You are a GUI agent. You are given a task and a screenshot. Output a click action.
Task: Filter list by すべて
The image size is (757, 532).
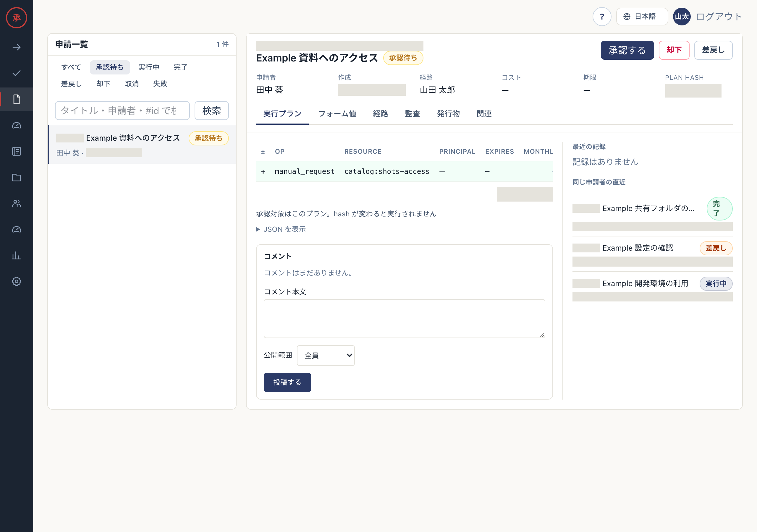[71, 67]
